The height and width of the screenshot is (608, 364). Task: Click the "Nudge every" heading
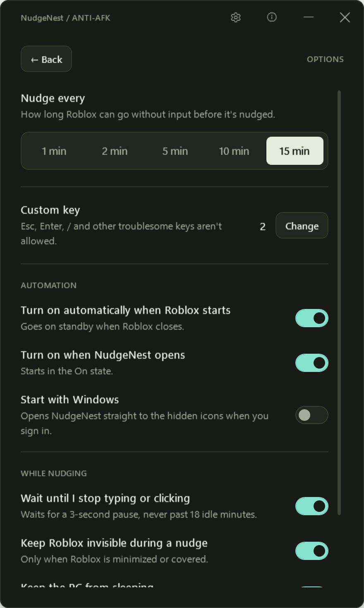(53, 99)
